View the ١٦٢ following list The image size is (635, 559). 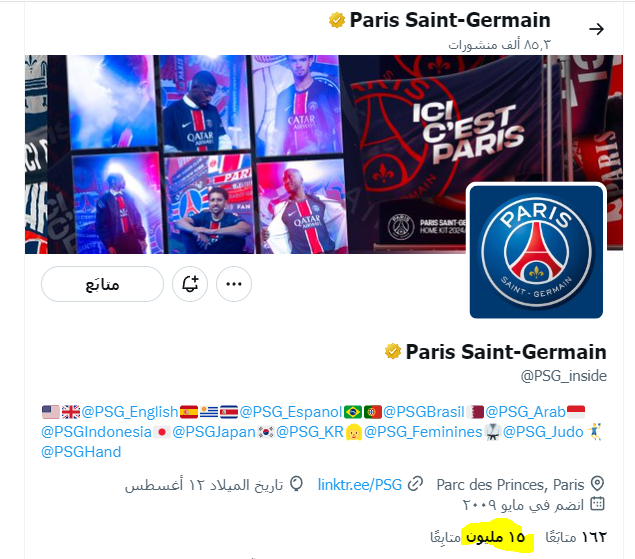point(576,537)
